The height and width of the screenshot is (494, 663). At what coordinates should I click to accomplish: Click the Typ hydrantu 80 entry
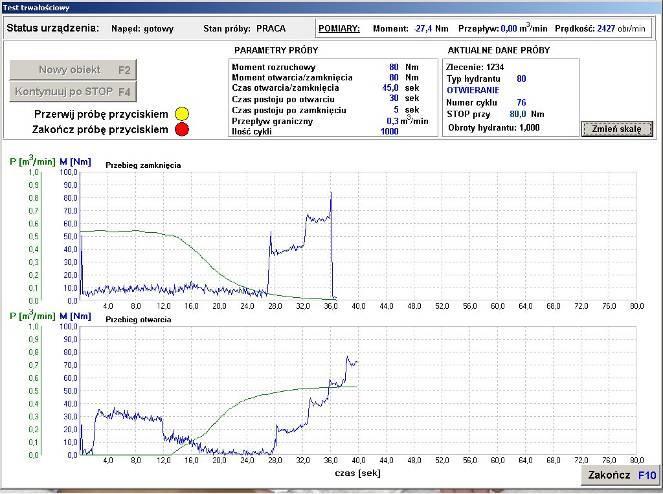486,79
